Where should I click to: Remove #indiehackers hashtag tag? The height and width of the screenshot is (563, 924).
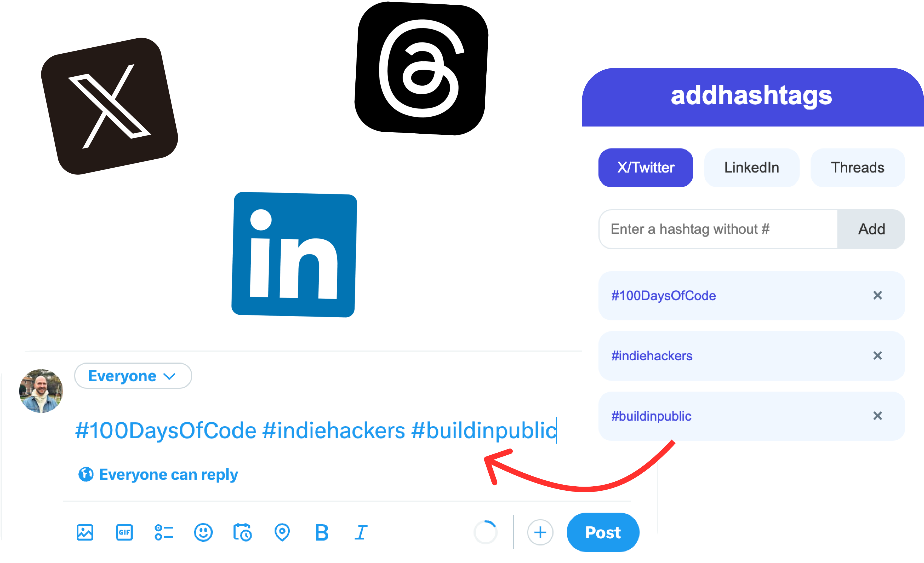point(877,355)
